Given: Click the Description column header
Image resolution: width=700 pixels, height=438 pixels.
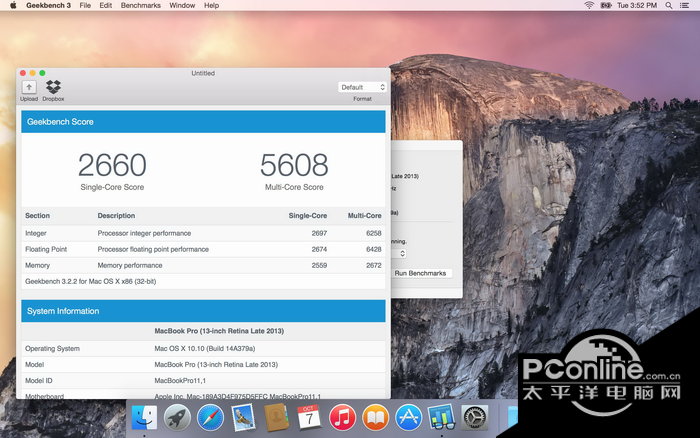Looking at the screenshot, I should coord(116,215).
